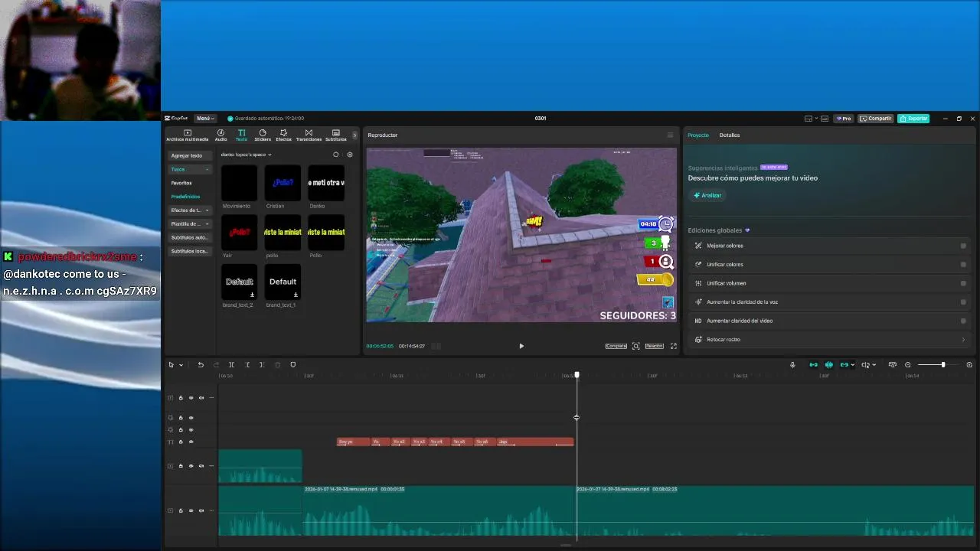Select Predefinidos in text sidebar

(x=185, y=197)
